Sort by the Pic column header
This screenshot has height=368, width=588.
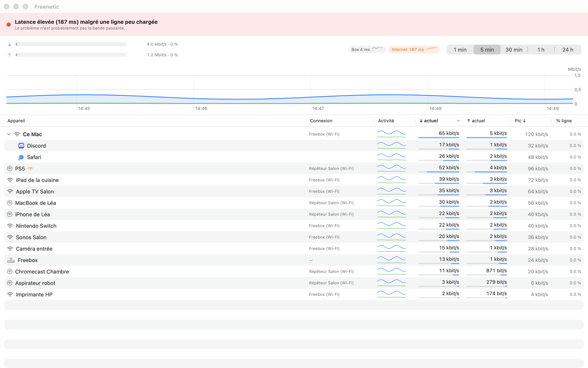520,121
